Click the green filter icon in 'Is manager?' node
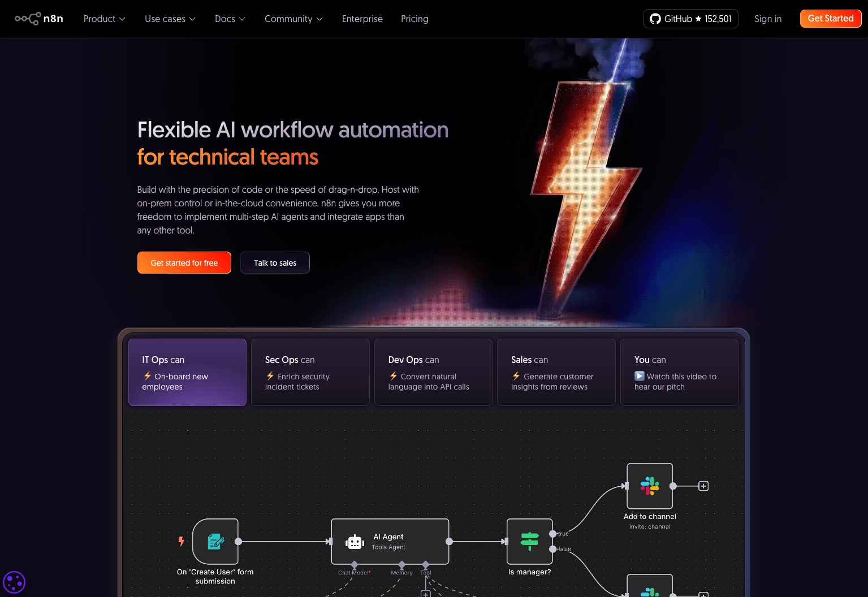This screenshot has height=597, width=868. coord(529,541)
